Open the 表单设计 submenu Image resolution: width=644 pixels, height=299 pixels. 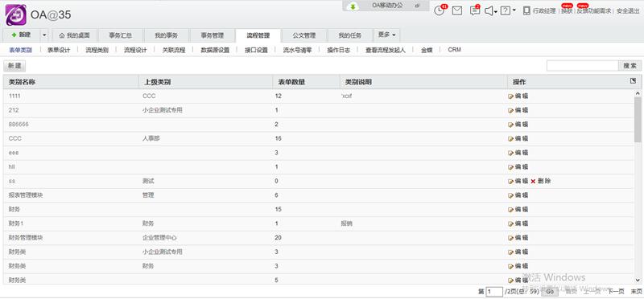59,50
